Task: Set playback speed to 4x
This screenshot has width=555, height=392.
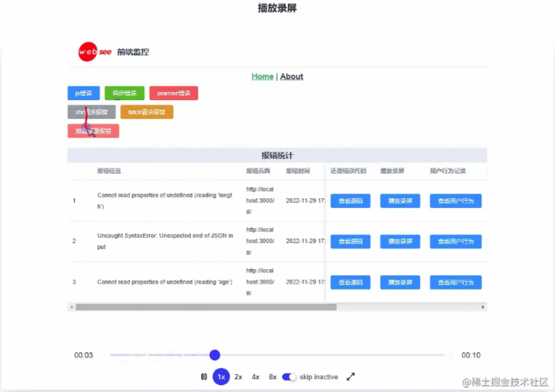Action: (255, 377)
